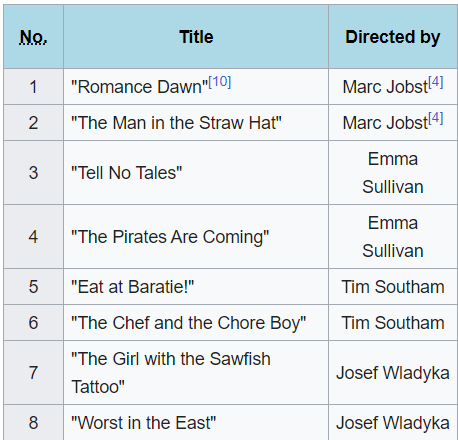Click episode number 6 cell
Screen dimensions: 458x440
point(33,323)
